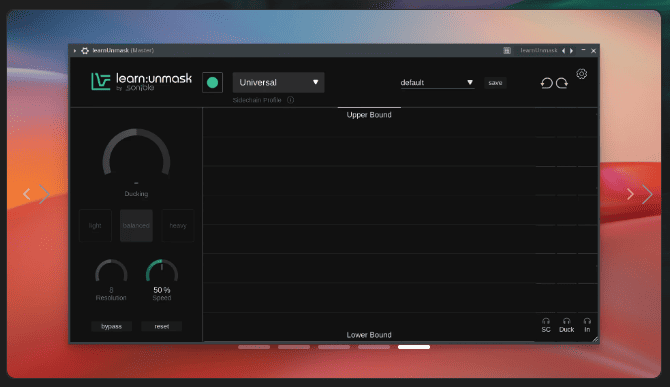Click the learnUnmask name in title bar
Image resolution: width=670 pixels, height=387 pixels.
(x=538, y=50)
